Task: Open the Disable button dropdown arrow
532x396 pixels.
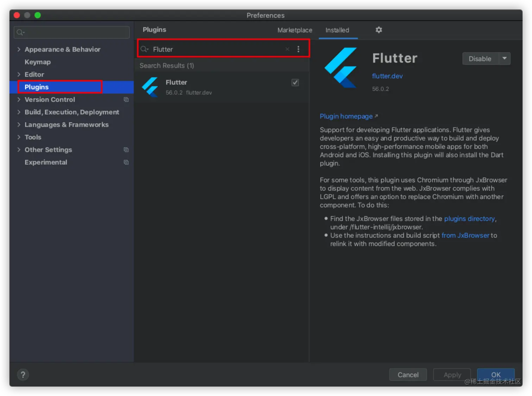Action: point(505,59)
